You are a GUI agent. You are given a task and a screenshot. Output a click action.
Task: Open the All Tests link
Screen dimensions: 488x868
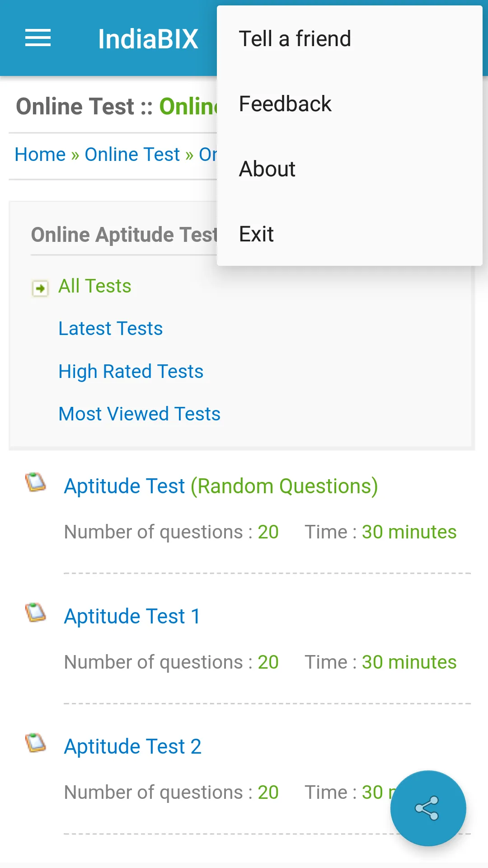[x=95, y=286]
